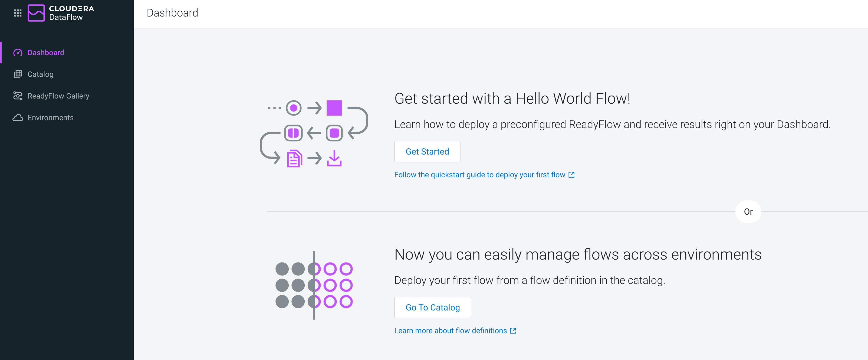
Task: Open the app switcher grid icon
Action: point(18,13)
